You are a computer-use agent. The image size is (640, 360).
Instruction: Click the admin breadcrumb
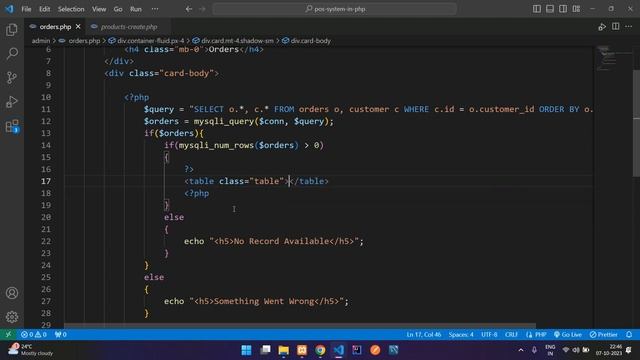[41, 41]
